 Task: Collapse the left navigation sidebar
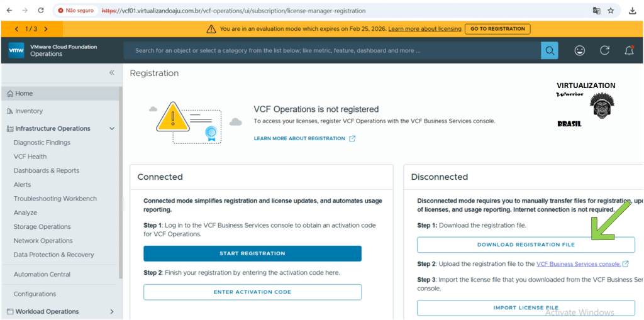(112, 73)
